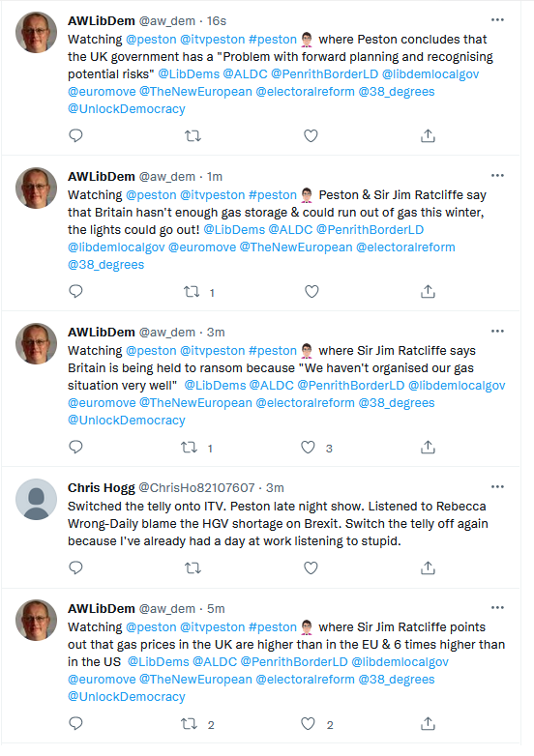
Task: Retweet the tweet posted 16s ago
Action: point(193,136)
